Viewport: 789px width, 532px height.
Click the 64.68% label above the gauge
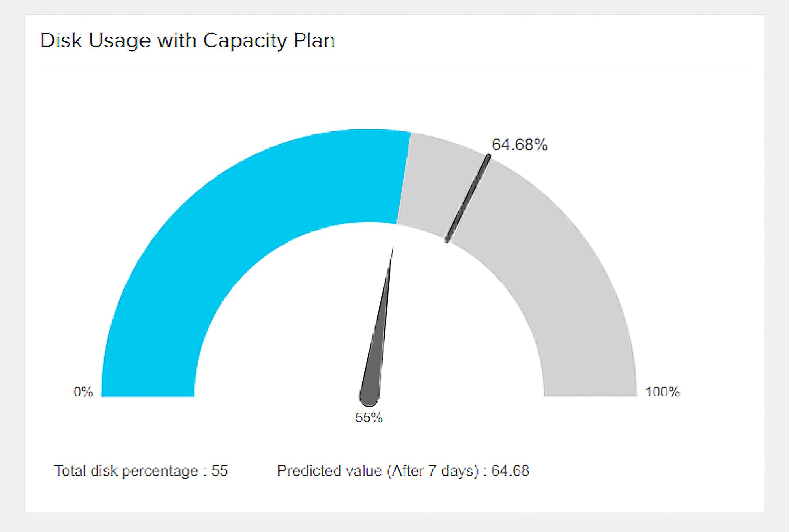tap(520, 145)
